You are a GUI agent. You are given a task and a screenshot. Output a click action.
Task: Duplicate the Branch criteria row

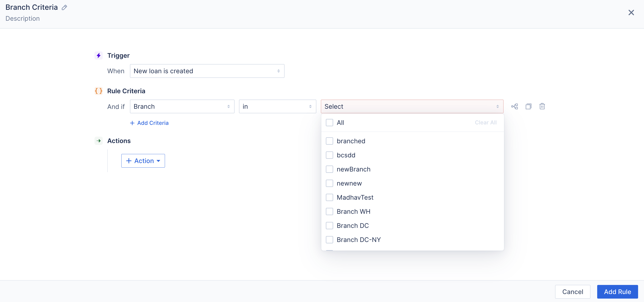[528, 107]
